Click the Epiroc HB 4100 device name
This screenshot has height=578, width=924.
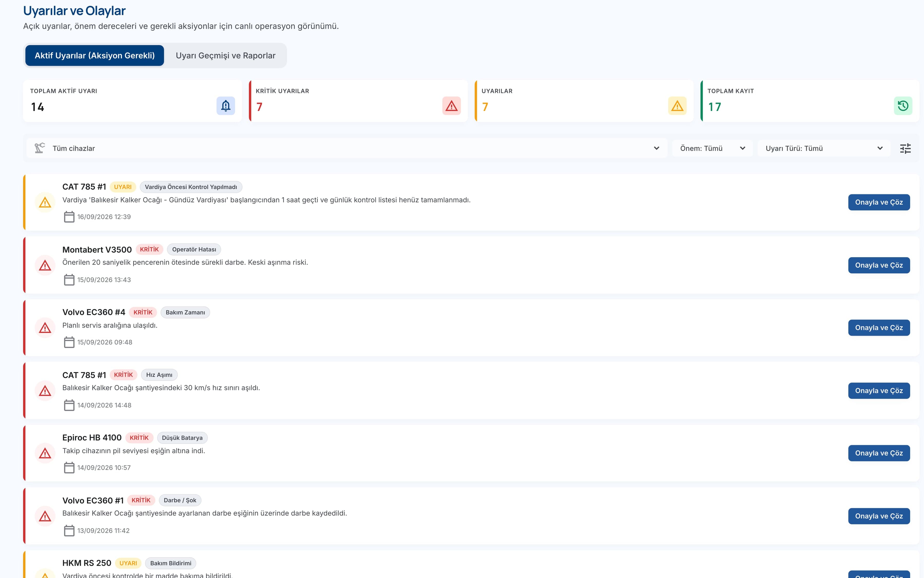pos(92,438)
